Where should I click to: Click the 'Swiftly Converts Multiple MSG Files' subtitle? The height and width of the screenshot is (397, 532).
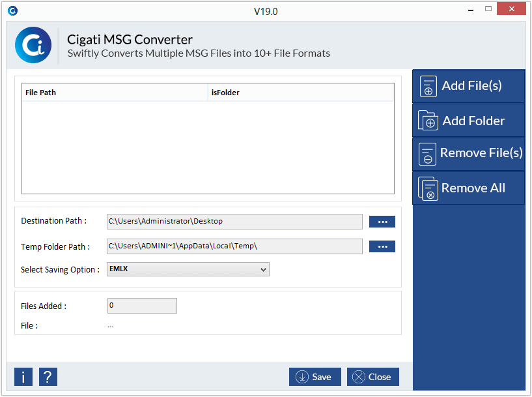tap(199, 53)
